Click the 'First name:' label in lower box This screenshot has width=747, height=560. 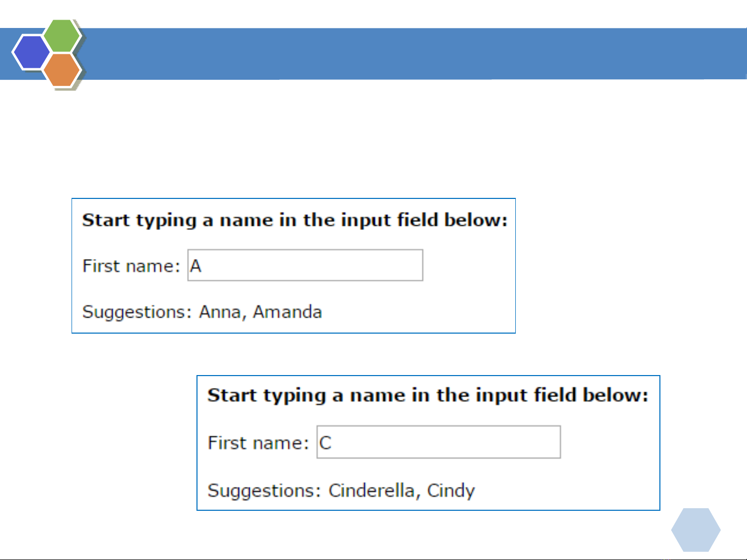click(258, 443)
